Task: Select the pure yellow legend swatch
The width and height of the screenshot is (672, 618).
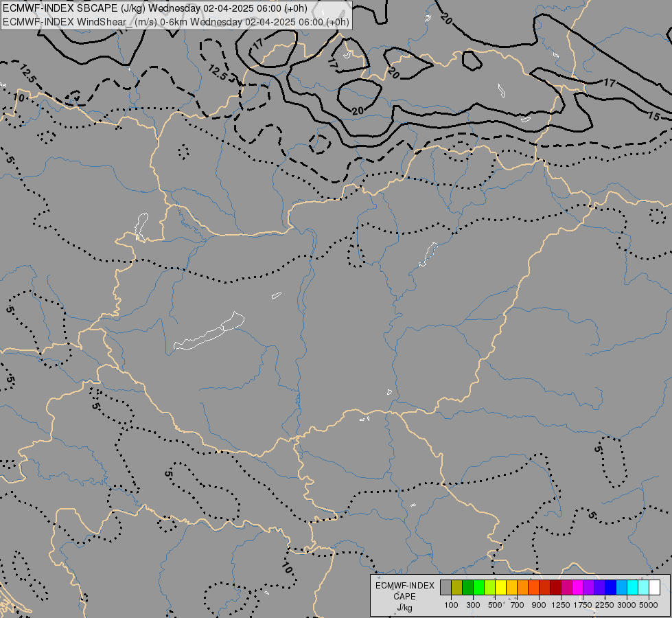Action: pyautogui.click(x=500, y=587)
